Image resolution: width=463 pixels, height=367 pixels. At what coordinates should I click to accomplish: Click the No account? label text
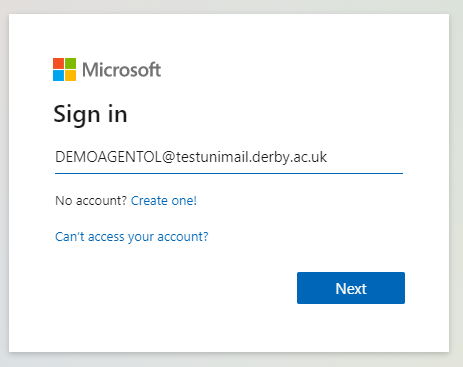pos(91,201)
